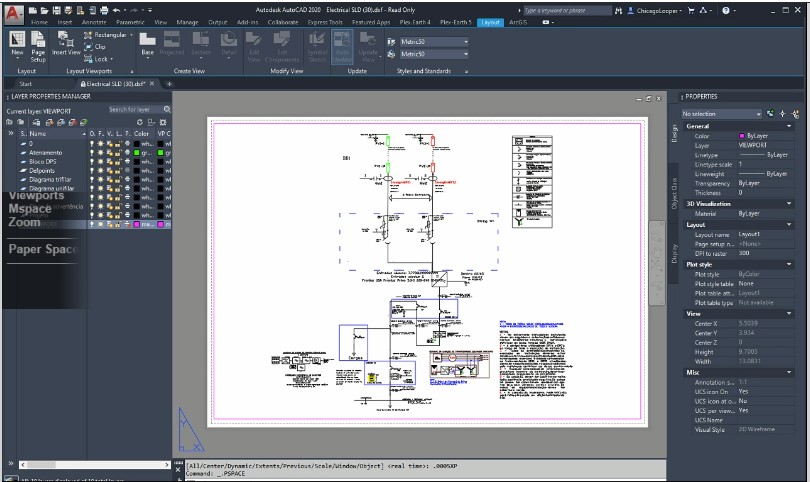
Task: Toggle the On lightbulb for Aterramento layer
Action: point(92,153)
